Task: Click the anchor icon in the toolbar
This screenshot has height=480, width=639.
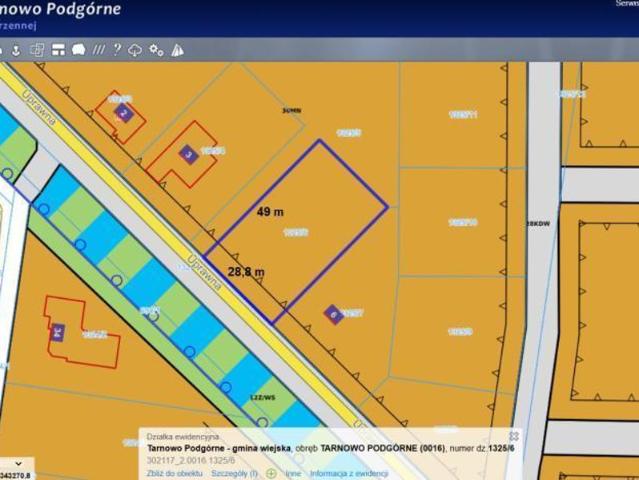Action: click(15, 49)
